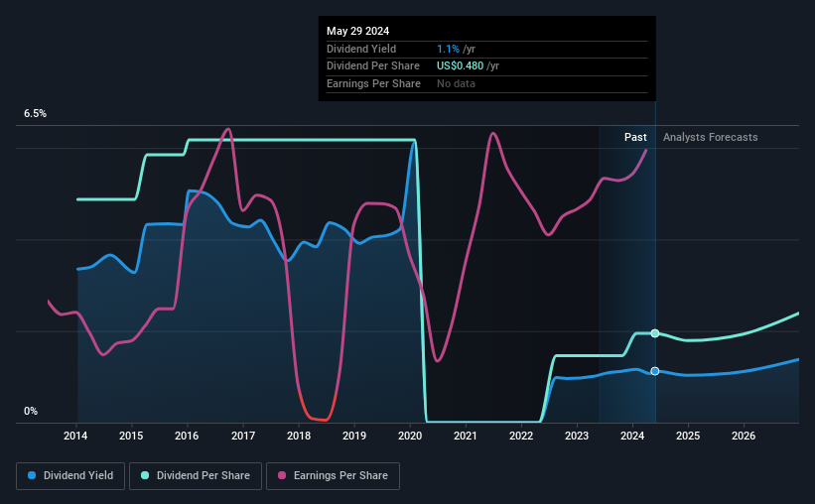Click the tooltip 'Earnings Per Share' row label
The image size is (815, 504).
(x=373, y=83)
